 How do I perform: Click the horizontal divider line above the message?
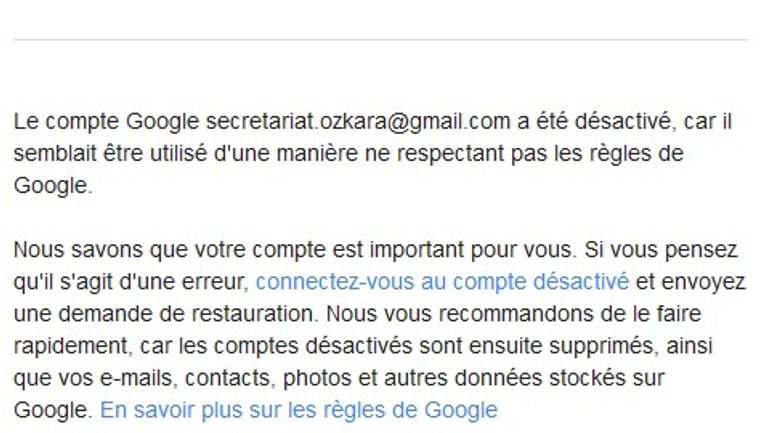pyautogui.click(x=380, y=40)
